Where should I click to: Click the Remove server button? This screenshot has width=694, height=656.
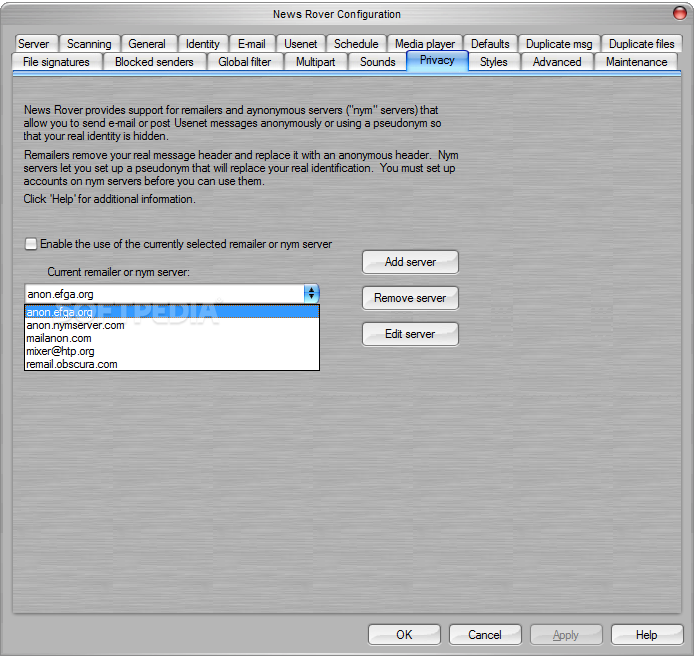click(410, 298)
